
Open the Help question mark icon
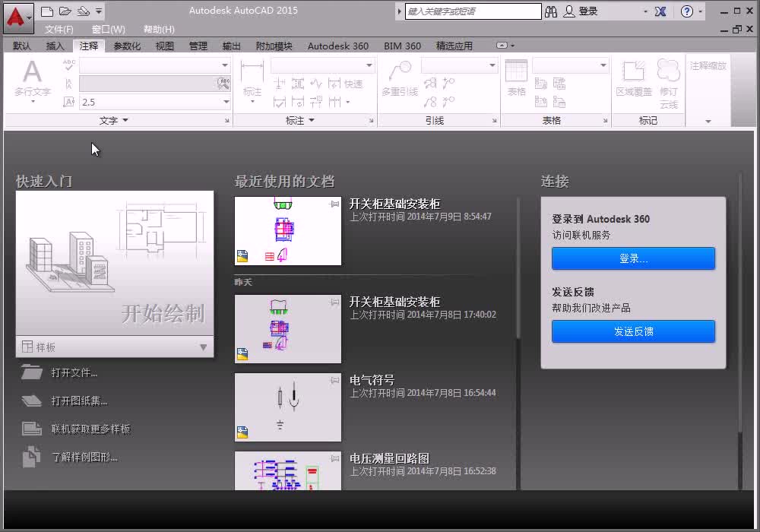(x=687, y=11)
